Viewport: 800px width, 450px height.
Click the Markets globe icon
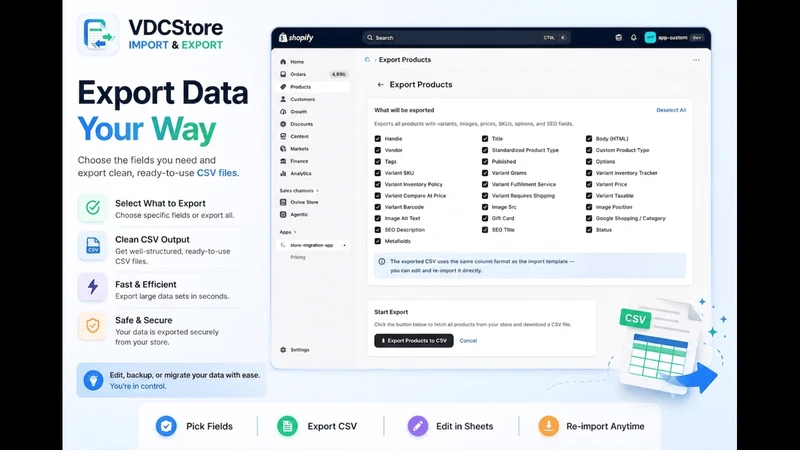click(283, 148)
